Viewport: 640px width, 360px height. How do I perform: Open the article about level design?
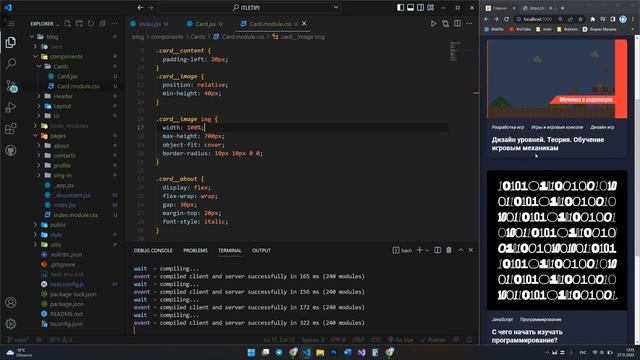point(548,144)
